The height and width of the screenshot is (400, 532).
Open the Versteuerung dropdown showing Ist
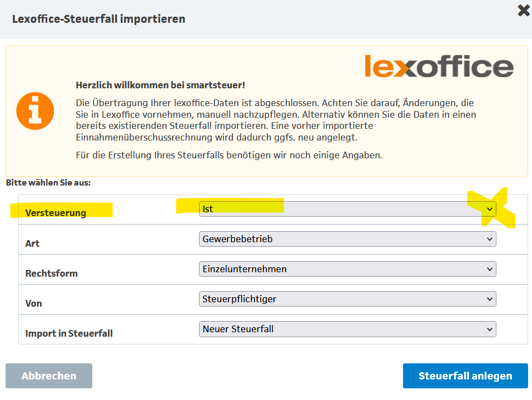[347, 209]
